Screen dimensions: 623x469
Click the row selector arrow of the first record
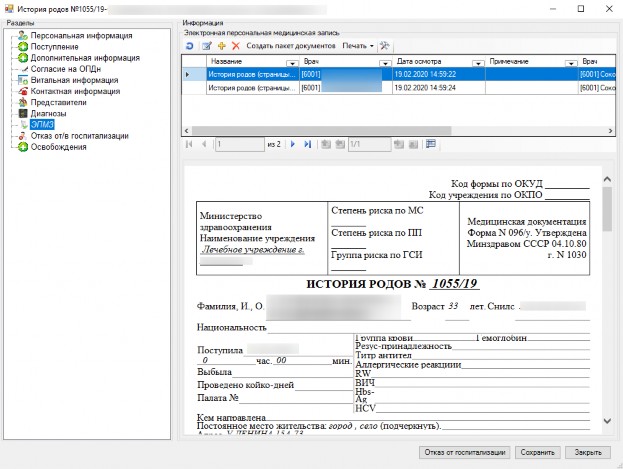[188, 74]
